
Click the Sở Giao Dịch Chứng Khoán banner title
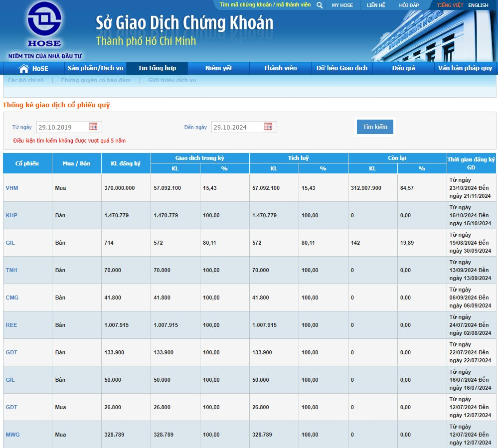pyautogui.click(x=184, y=23)
